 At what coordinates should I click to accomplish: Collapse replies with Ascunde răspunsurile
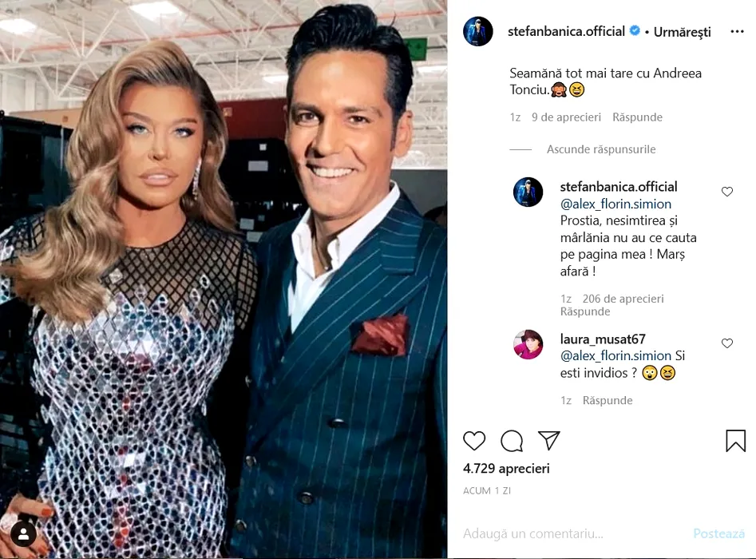click(x=601, y=149)
